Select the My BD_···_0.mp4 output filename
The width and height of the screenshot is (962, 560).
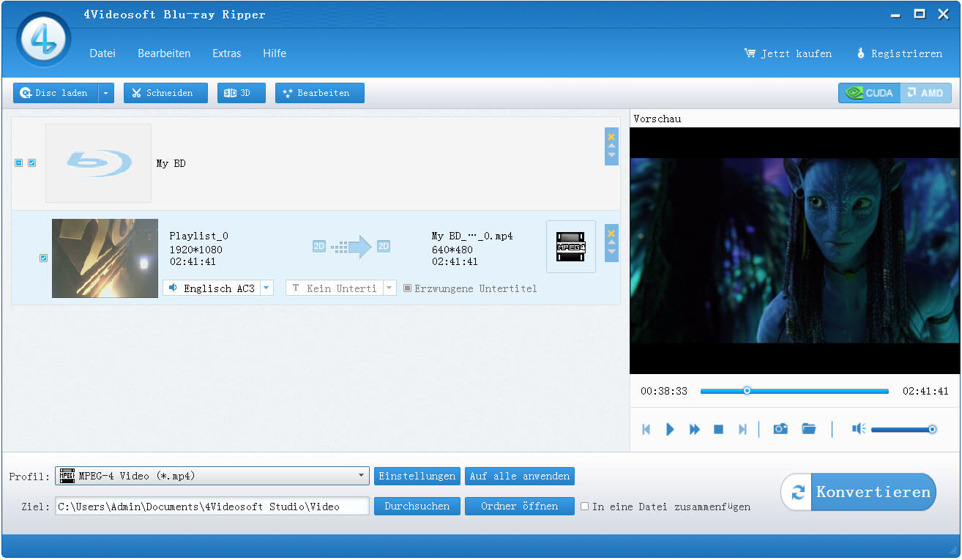(x=472, y=236)
